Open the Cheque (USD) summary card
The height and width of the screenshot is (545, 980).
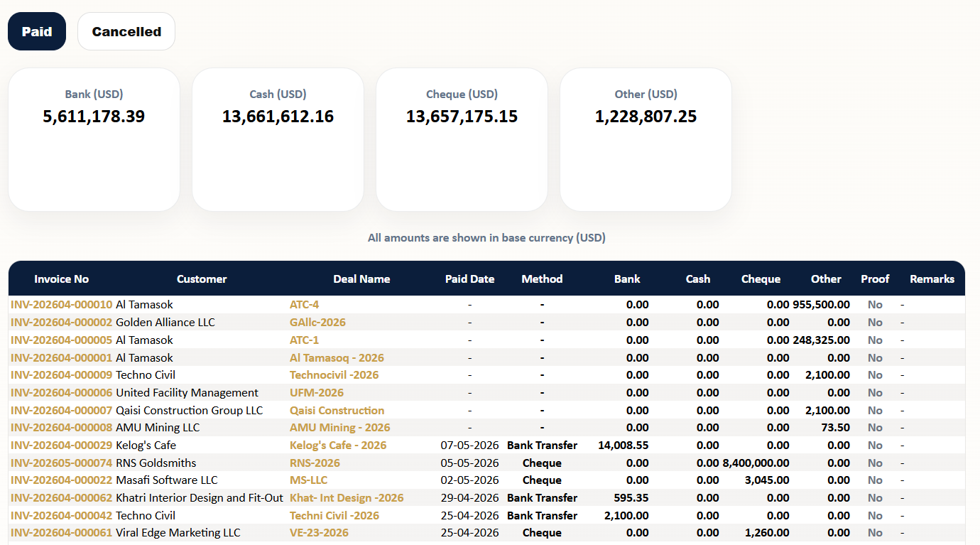pos(462,139)
